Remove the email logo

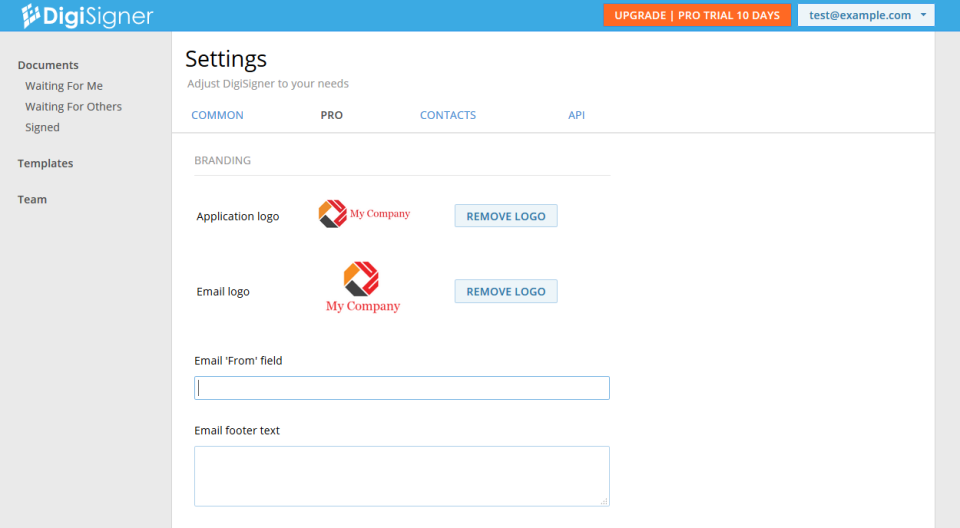point(506,292)
